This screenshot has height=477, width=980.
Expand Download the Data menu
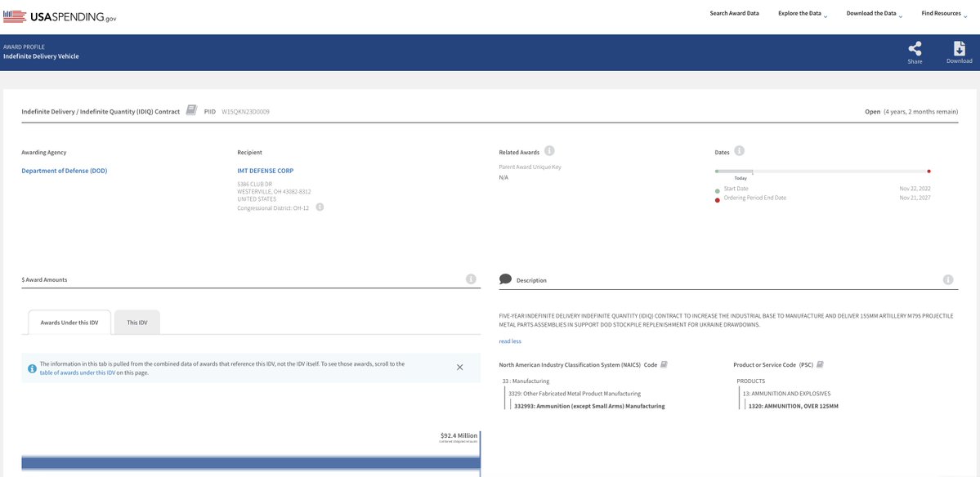(875, 14)
